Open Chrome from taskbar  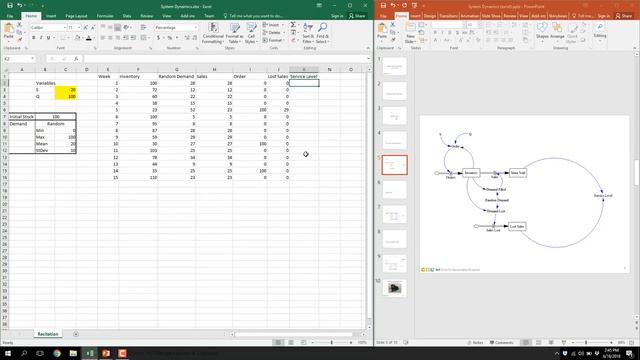click(x=57, y=353)
